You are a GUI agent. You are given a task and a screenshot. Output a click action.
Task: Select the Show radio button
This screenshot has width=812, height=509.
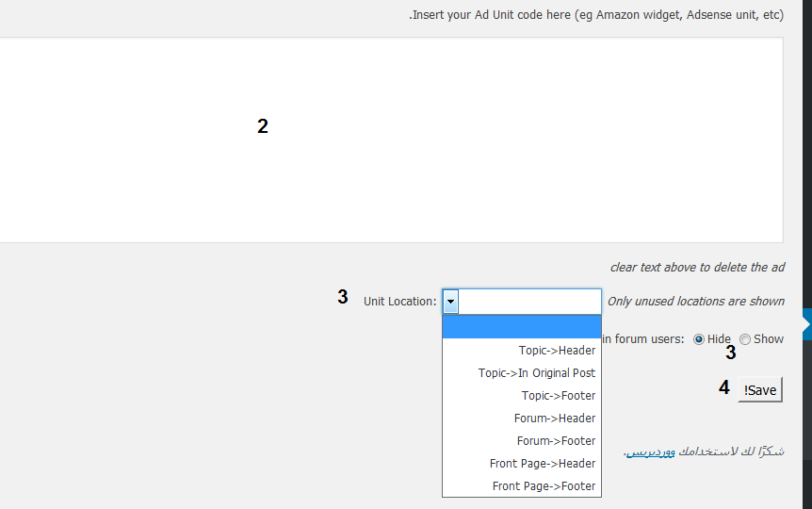click(x=745, y=339)
